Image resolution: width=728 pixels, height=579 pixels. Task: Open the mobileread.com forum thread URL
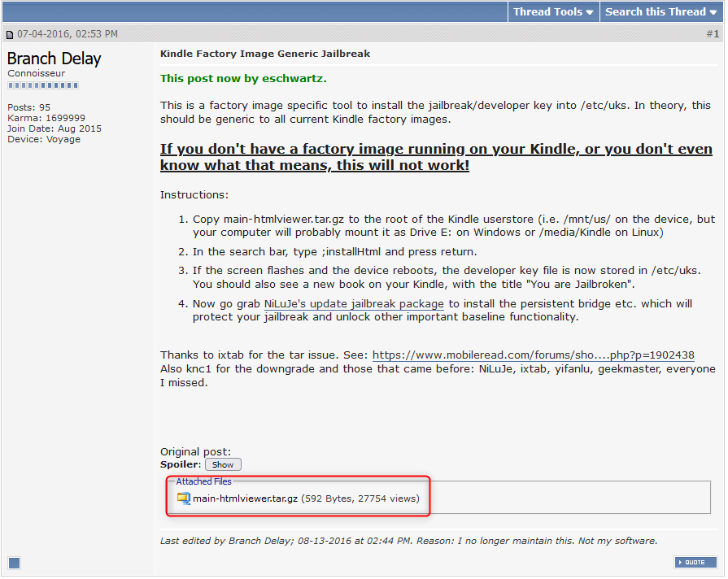tap(533, 355)
